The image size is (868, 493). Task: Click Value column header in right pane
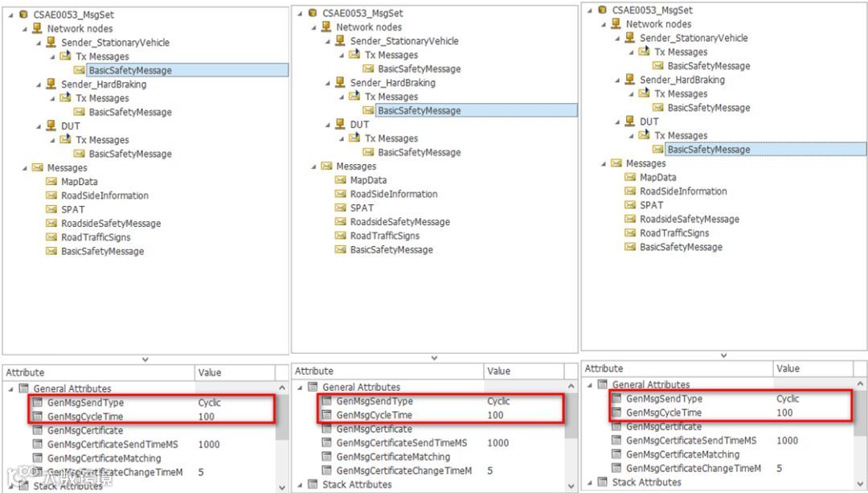[812, 368]
